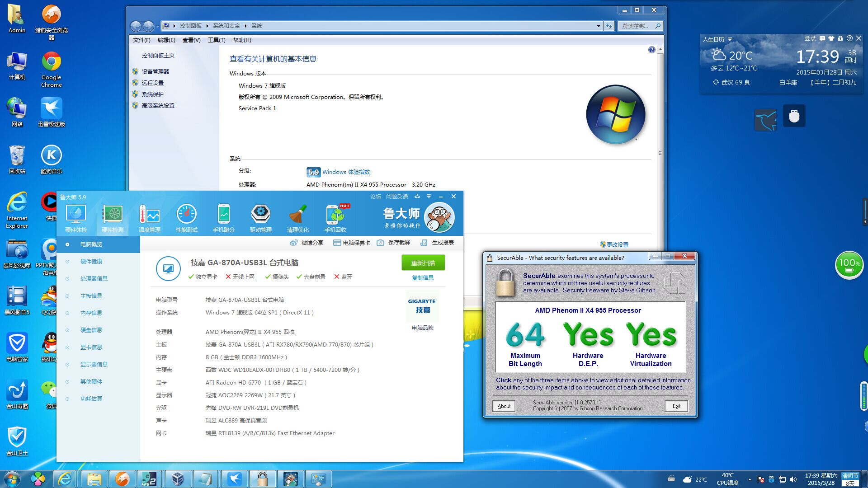
Task: Open 工具(T) menu
Action: point(217,40)
